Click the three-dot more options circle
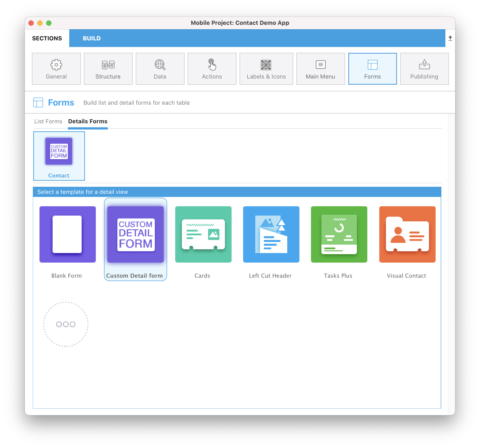 (66, 324)
